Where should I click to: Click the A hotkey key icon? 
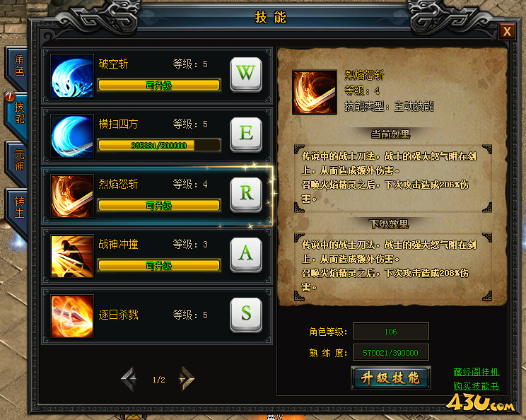(x=246, y=255)
